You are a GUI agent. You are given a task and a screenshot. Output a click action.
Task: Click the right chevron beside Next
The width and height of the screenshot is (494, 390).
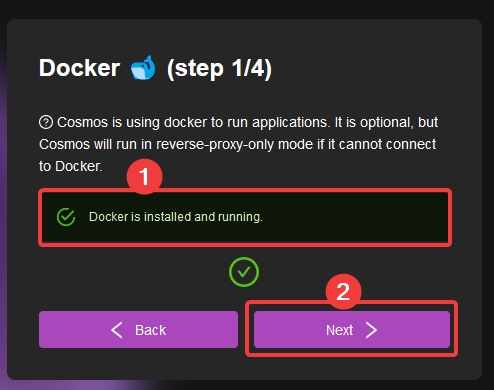(x=371, y=330)
